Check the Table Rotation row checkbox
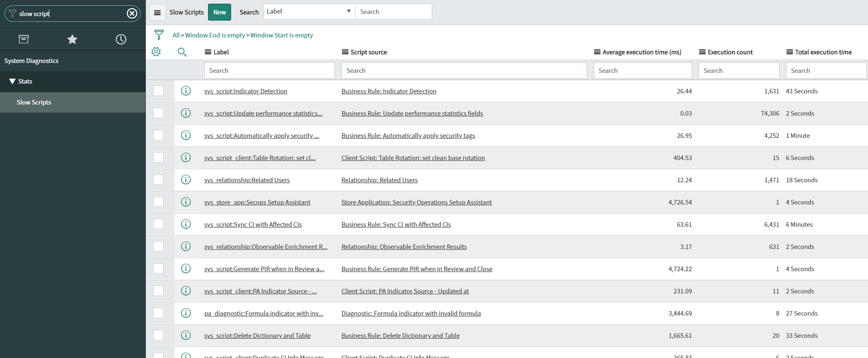868x358 pixels. [158, 157]
